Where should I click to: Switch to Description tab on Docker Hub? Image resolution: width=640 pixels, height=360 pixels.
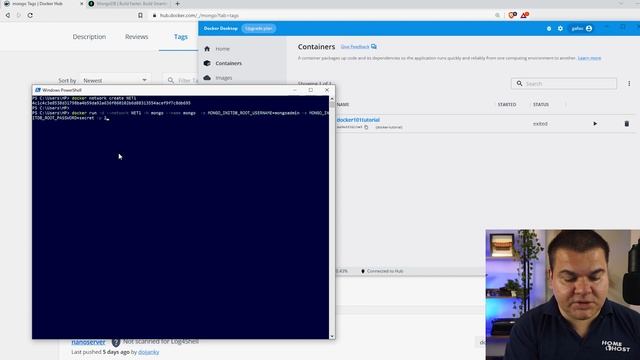tap(89, 37)
